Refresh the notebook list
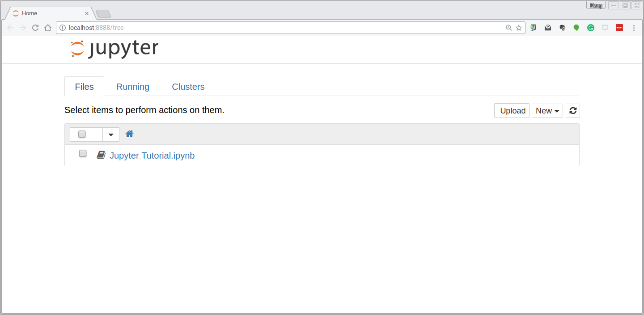 coord(573,110)
